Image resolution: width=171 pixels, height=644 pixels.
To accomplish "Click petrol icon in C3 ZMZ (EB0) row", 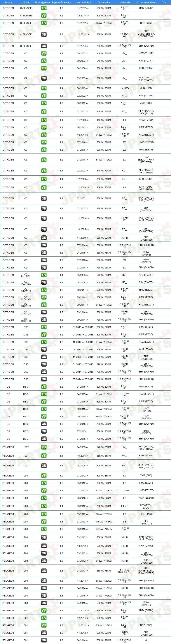I will [x=44, y=103].
